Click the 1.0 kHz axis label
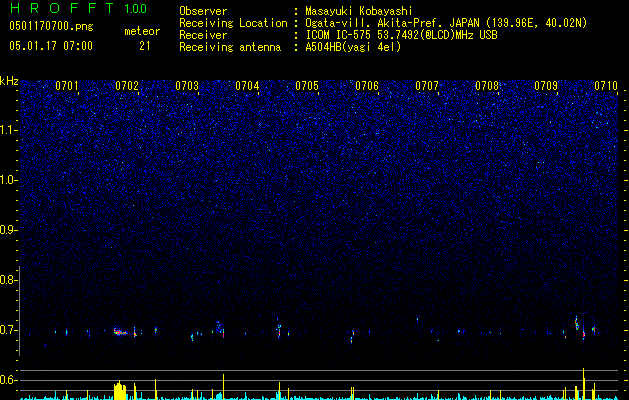The height and width of the screenshot is (400, 629). pyautogui.click(x=8, y=180)
